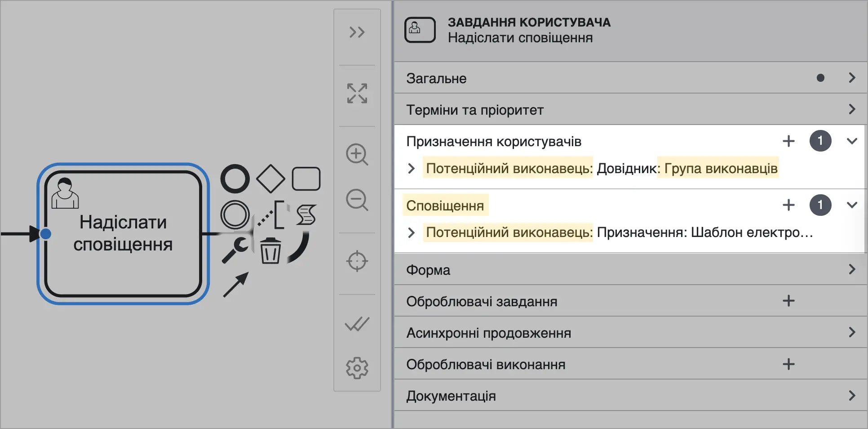Viewport: 868px width, 429px height.
Task: Open the Форма section header
Action: pyautogui.click(x=631, y=269)
